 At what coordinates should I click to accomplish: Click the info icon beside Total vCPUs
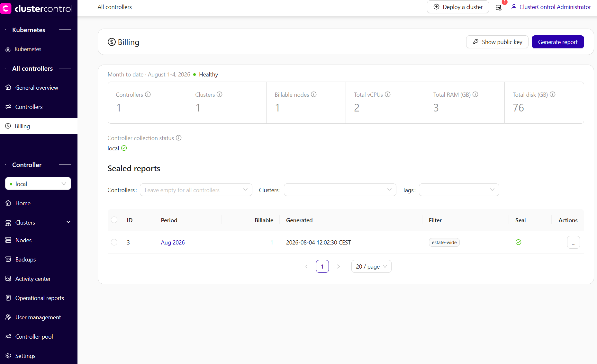pyautogui.click(x=388, y=94)
